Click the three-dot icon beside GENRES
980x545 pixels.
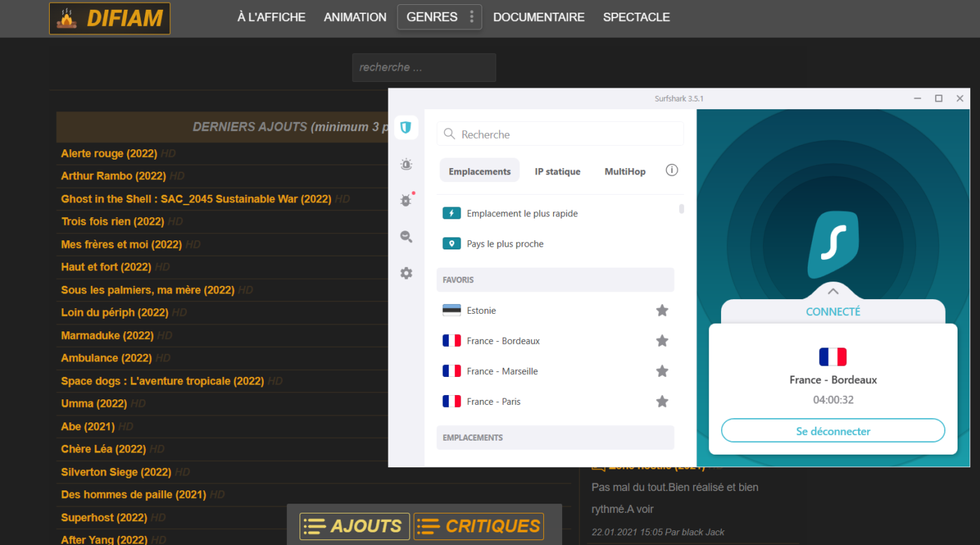(x=471, y=17)
